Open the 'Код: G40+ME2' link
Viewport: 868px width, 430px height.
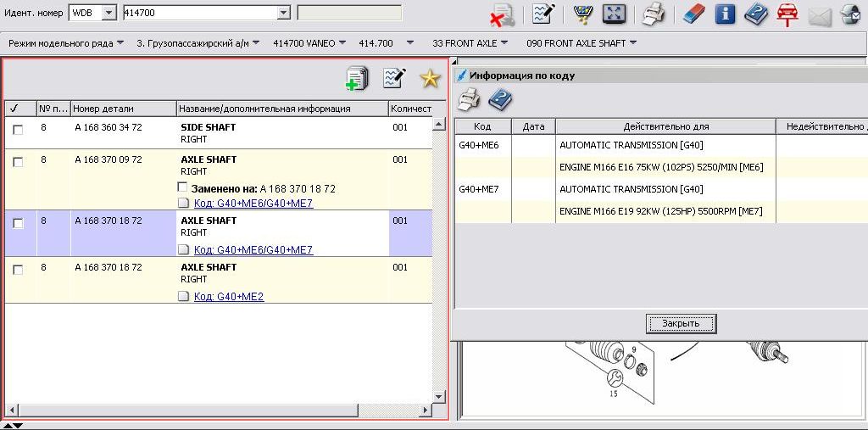tap(229, 297)
